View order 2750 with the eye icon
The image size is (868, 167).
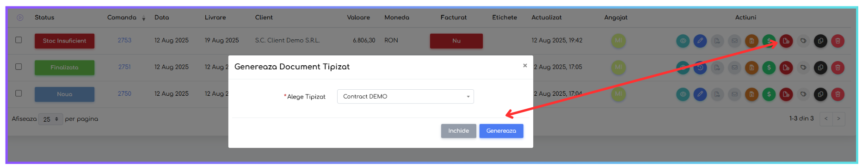click(x=683, y=94)
